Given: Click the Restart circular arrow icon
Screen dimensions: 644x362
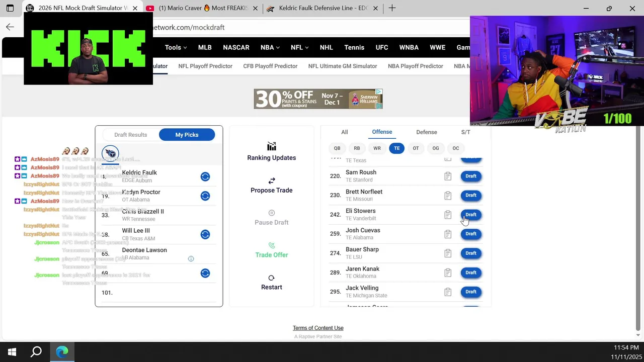Looking at the screenshot, I should pos(272,278).
